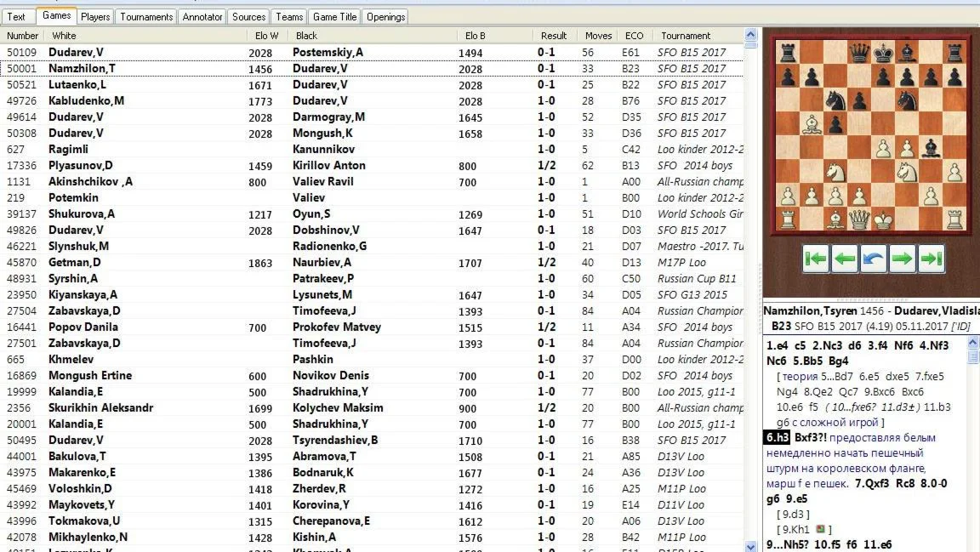Open the small board icon after 9.Kh1

click(820, 530)
